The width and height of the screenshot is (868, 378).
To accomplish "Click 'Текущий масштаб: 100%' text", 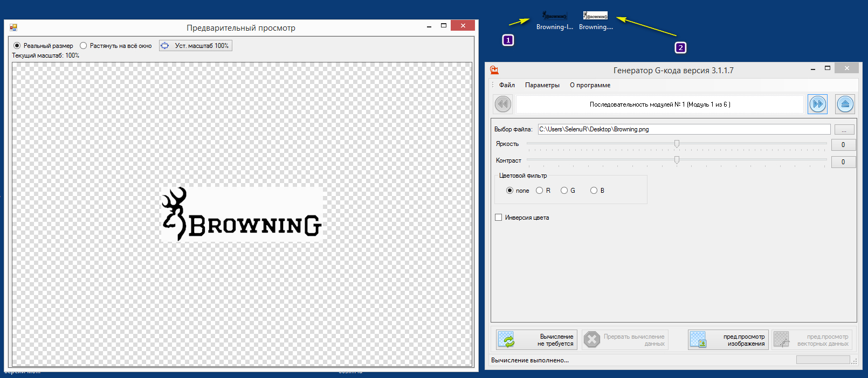I will coord(46,55).
